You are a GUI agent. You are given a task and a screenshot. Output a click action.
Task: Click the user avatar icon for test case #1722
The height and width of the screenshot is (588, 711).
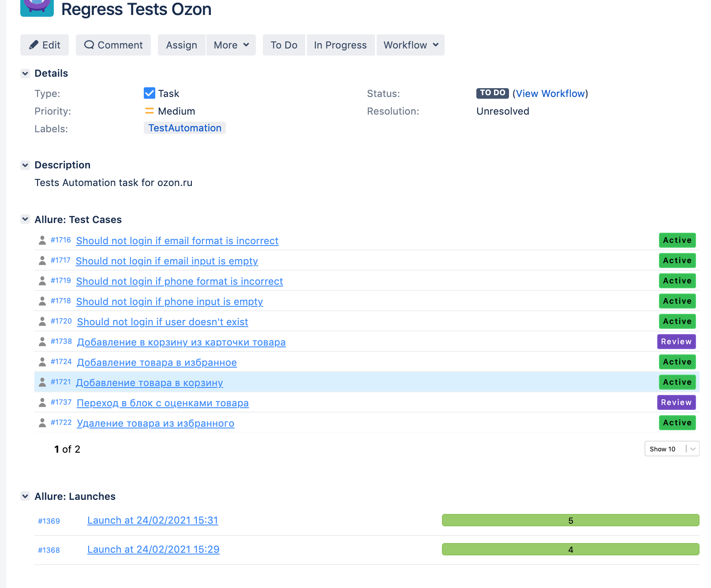pos(42,423)
